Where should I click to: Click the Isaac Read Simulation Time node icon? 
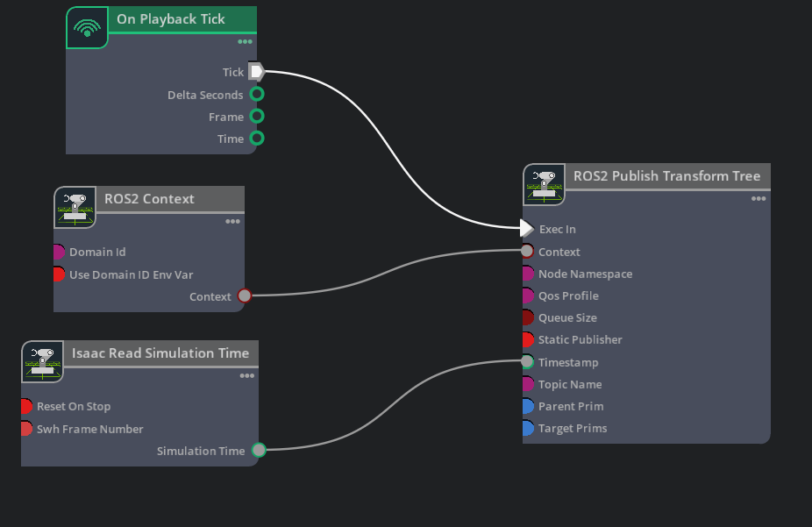[43, 361]
